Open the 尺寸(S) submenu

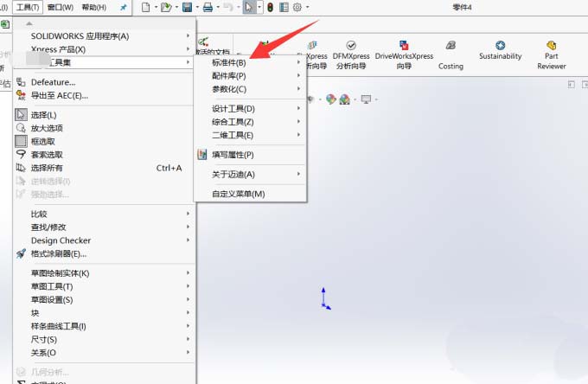[105, 339]
